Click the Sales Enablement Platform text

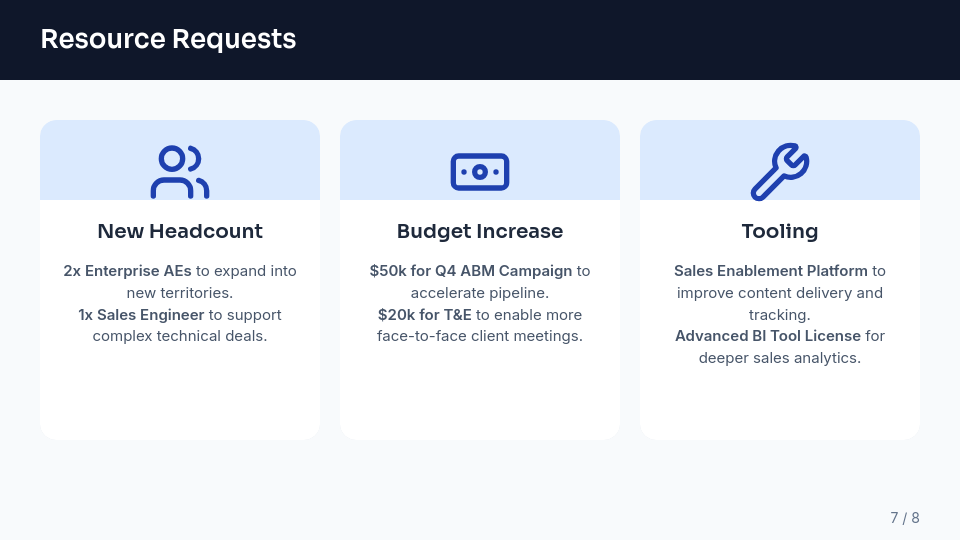770,271
